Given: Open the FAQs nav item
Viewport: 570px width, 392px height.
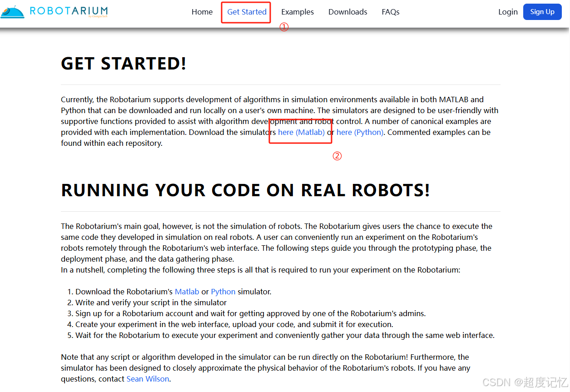Looking at the screenshot, I should (x=391, y=12).
